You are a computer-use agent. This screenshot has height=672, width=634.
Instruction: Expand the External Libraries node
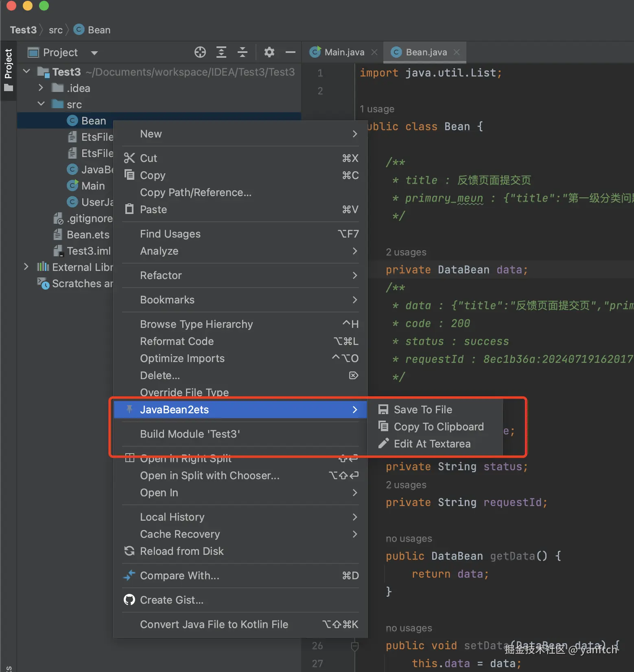[26, 267]
